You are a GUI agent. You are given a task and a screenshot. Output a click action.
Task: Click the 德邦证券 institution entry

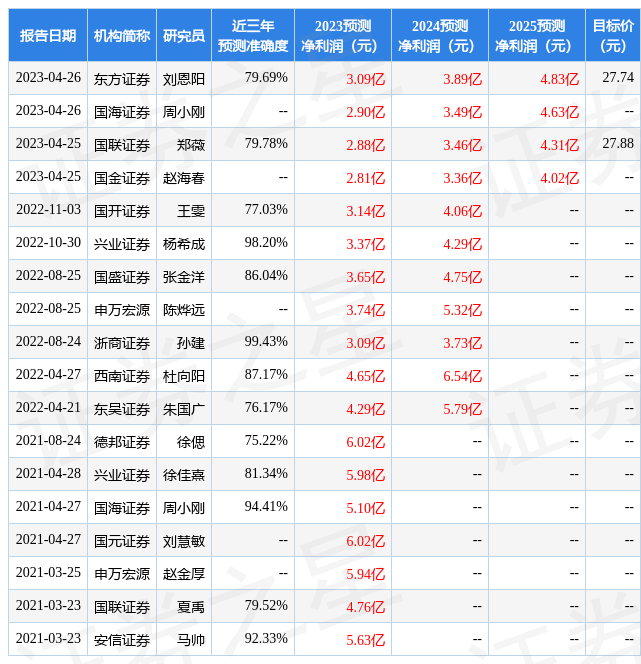pos(122,441)
